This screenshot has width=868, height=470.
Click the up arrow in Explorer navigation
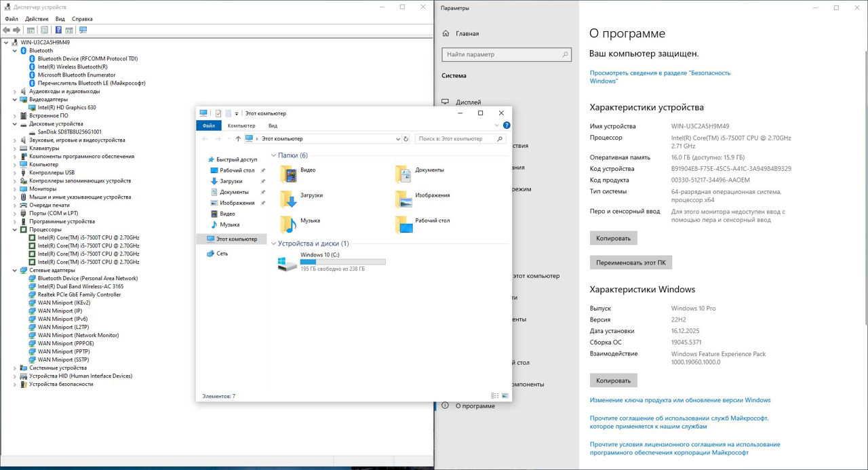point(238,138)
